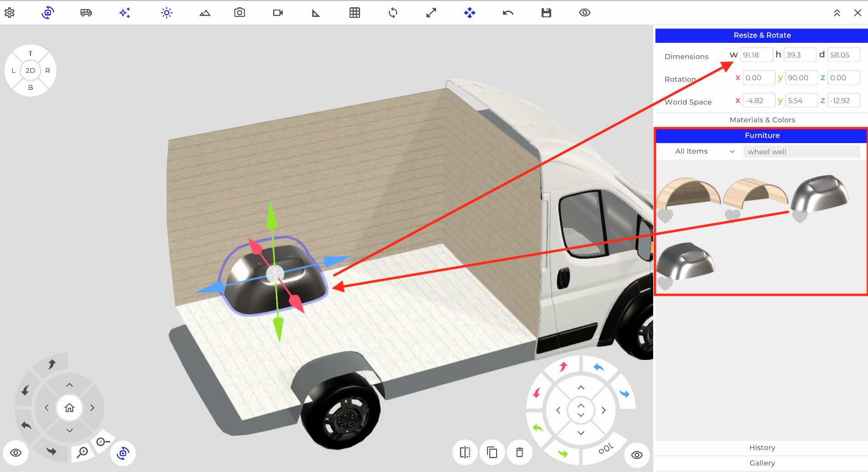Open the Gallery section
Screen dimensions: 868x472
[761, 463]
